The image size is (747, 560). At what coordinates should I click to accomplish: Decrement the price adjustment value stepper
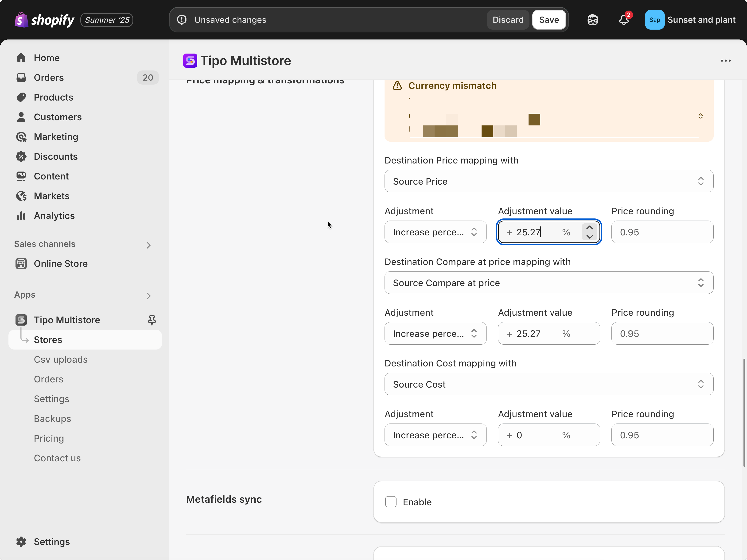point(590,237)
